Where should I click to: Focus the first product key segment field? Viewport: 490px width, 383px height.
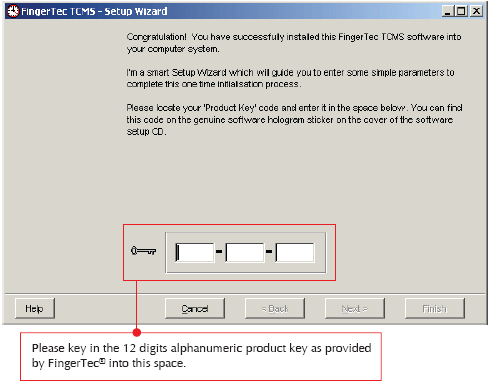point(195,252)
